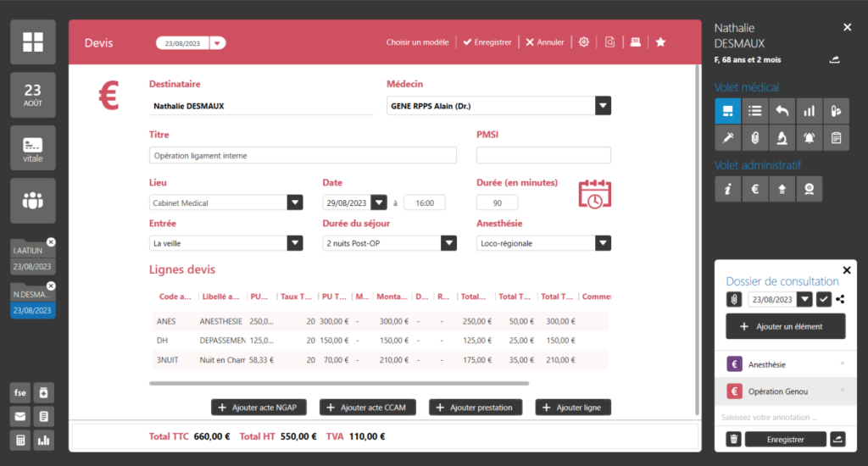Screen dimensions: 868x466
Task: Open the carte vitale reader tile
Action: [x=33, y=147]
